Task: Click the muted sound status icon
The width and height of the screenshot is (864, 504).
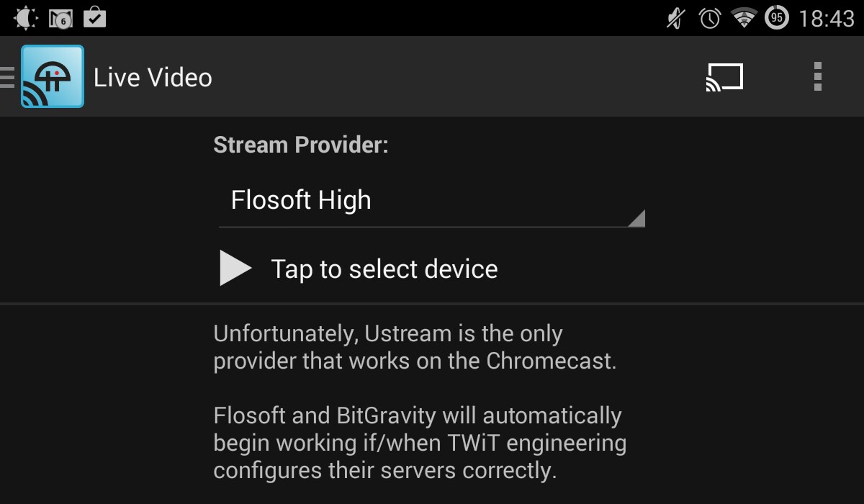Action: pos(675,18)
